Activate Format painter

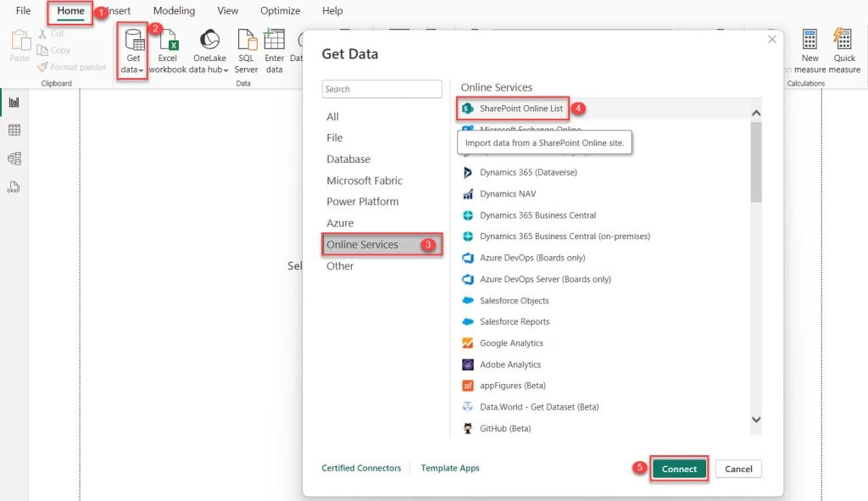click(x=71, y=67)
